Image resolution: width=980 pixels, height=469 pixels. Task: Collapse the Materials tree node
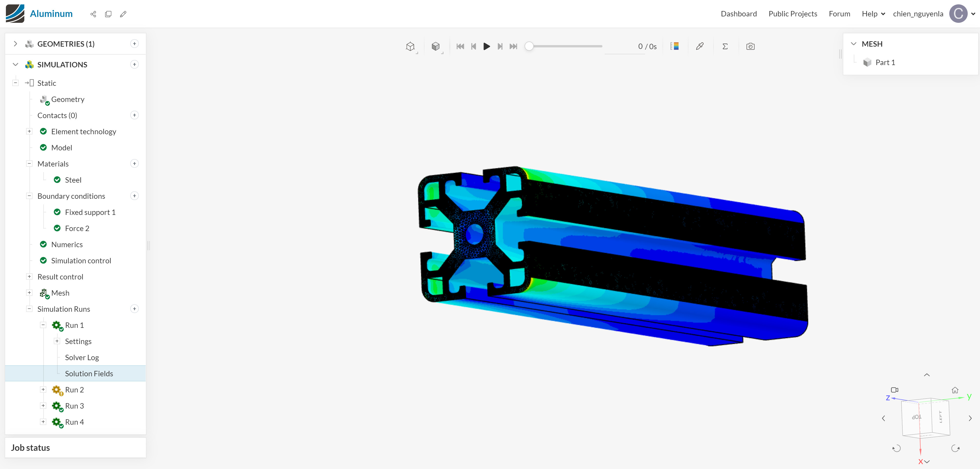pyautogui.click(x=29, y=164)
